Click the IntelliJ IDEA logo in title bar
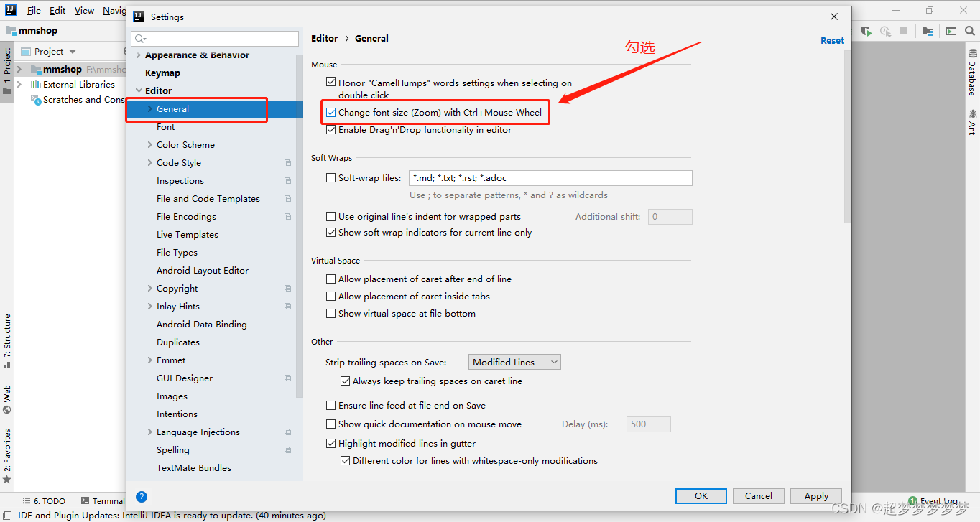 pyautogui.click(x=11, y=10)
